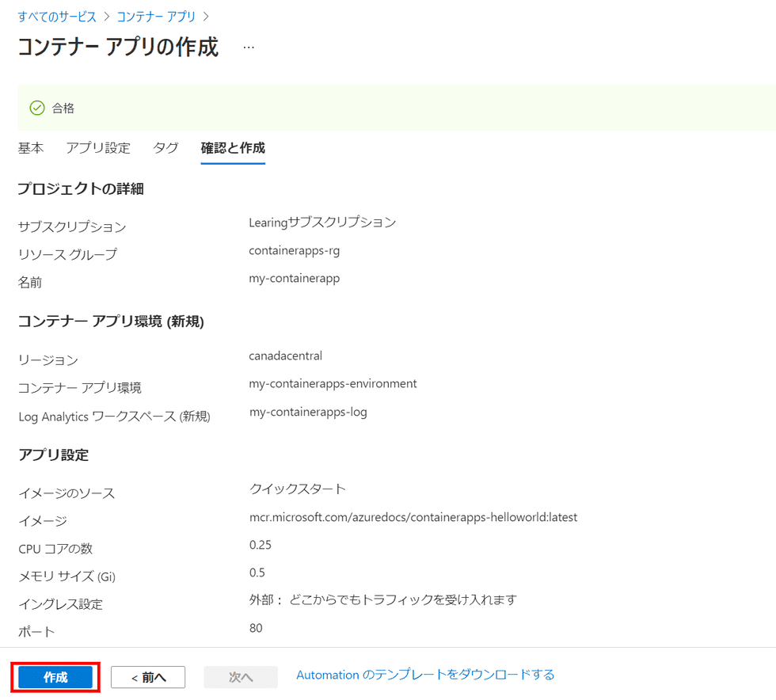776x700 pixels.
Task: Click the mcr.microsoft.com image path value
Action: pyautogui.click(x=413, y=517)
